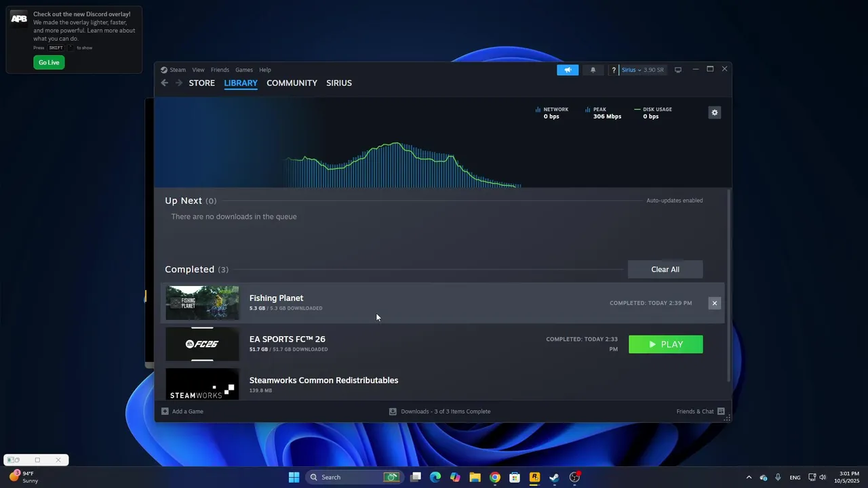The width and height of the screenshot is (868, 488).
Task: Click the Clear All button
Action: [x=665, y=269]
